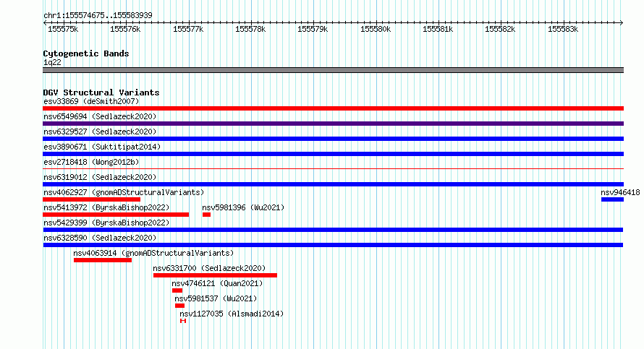
Task: Click the 155583k ruler position
Action: [x=563, y=29]
